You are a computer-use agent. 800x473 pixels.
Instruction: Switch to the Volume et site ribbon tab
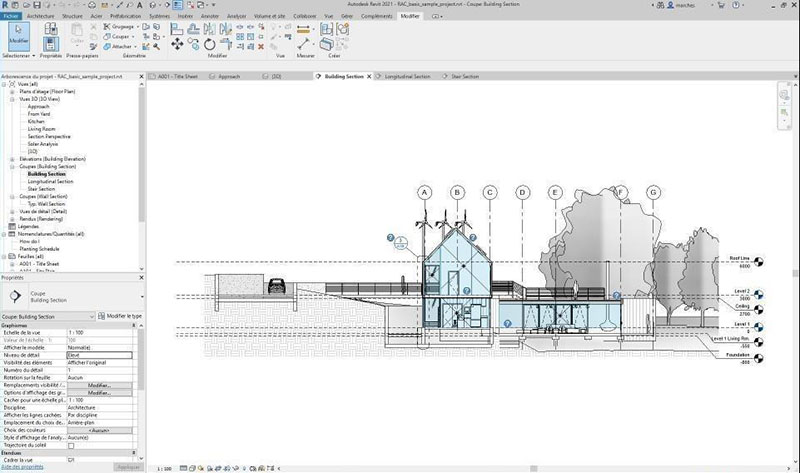[x=270, y=16]
